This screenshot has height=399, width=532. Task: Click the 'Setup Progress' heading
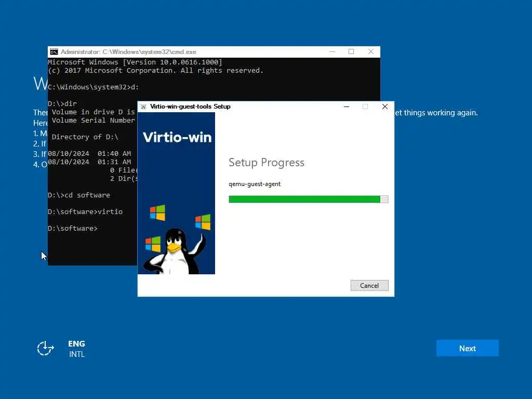coord(267,163)
